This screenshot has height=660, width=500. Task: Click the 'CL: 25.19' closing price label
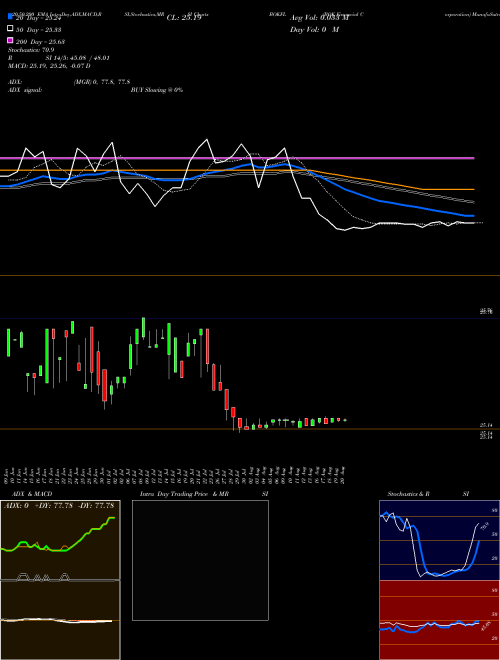click(184, 18)
